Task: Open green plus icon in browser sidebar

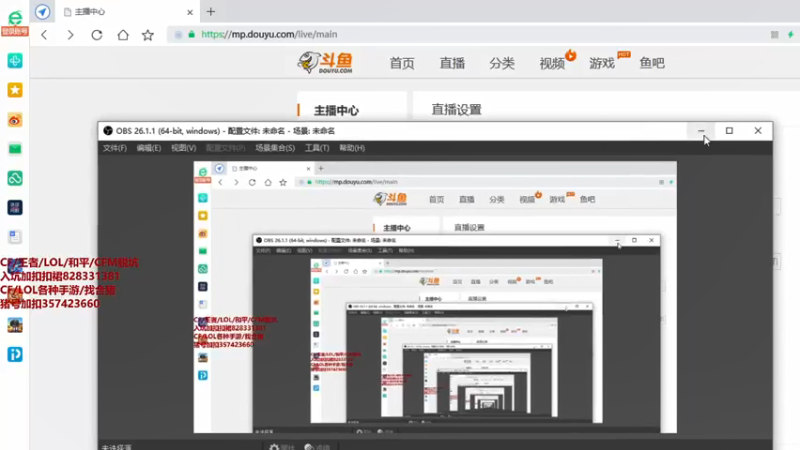Action: point(15,61)
